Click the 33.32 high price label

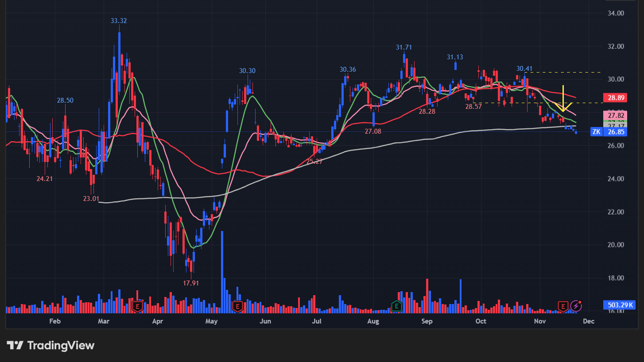coord(119,21)
